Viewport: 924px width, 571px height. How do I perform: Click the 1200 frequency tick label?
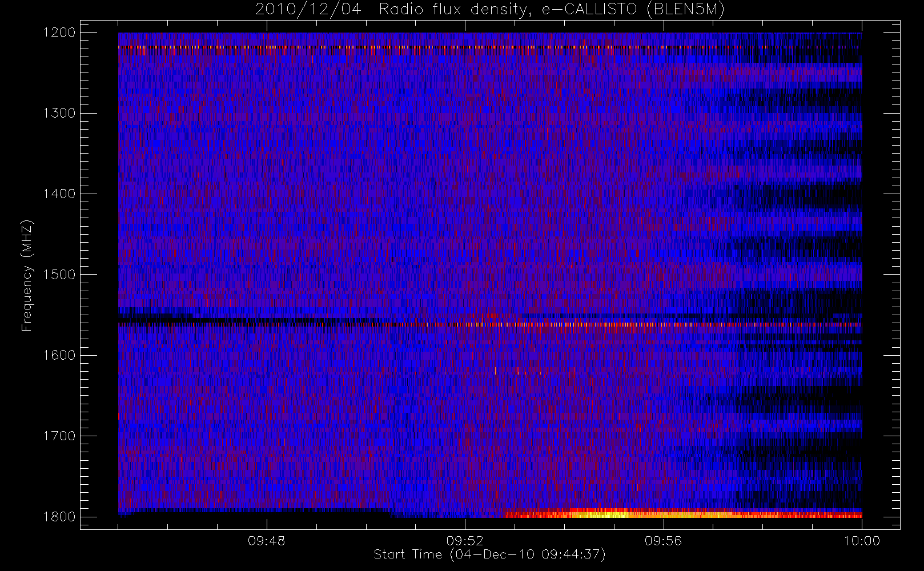click(x=59, y=33)
